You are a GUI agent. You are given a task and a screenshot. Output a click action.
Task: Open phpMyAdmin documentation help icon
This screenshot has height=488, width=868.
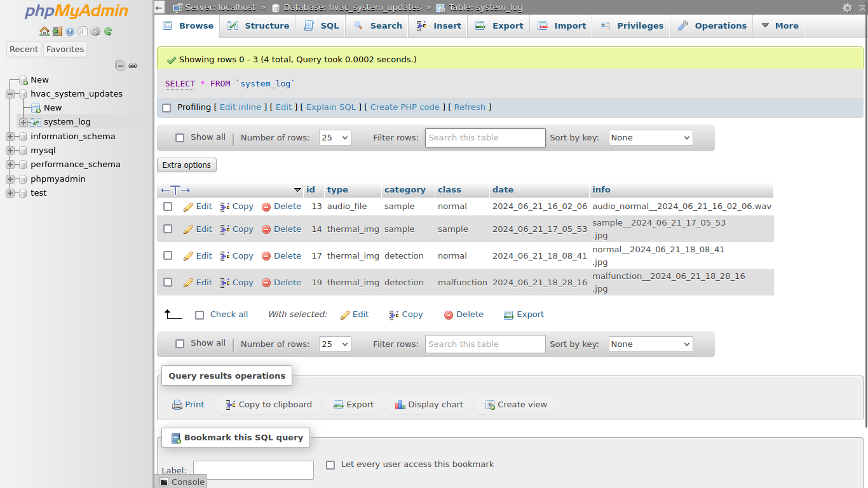70,31
